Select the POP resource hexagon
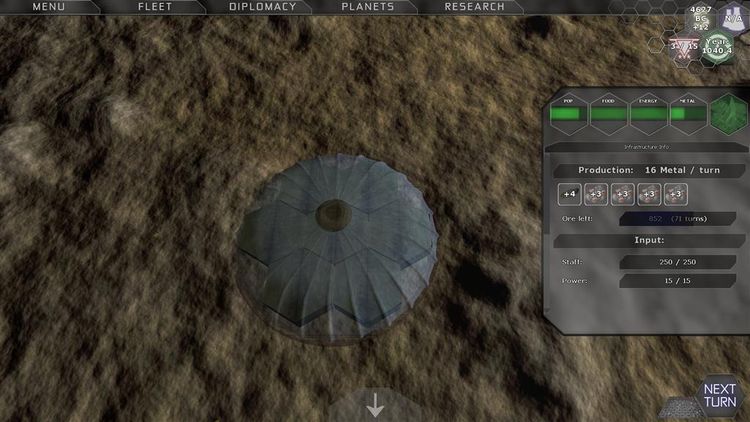Image resolution: width=750 pixels, height=422 pixels. coord(568,114)
